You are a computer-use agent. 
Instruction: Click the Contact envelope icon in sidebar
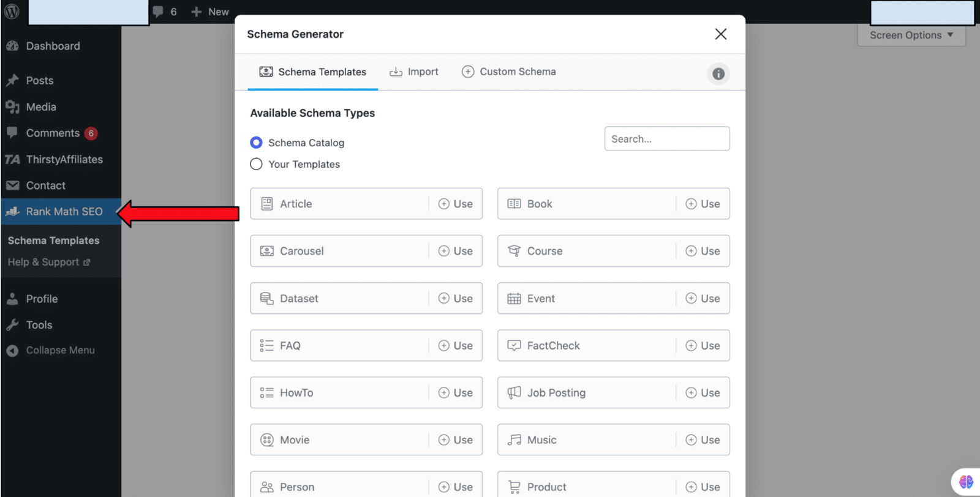coord(12,185)
